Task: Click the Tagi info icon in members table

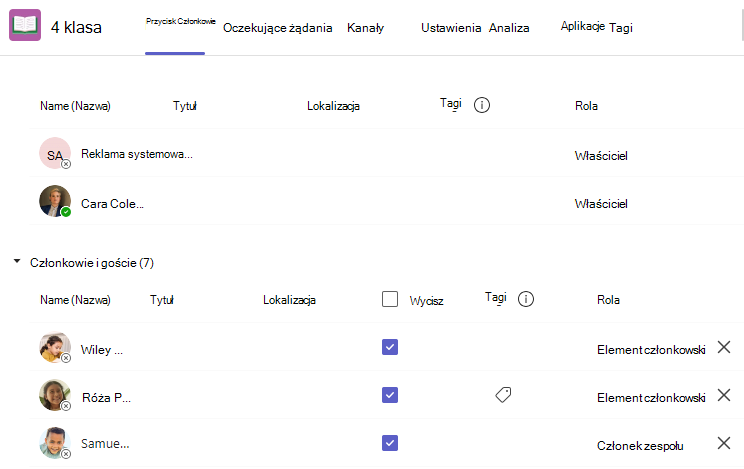Action: (x=525, y=299)
